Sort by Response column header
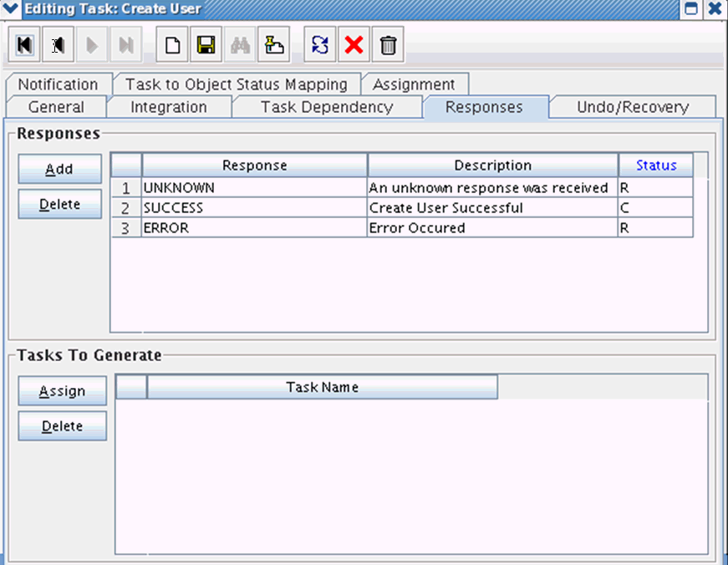This screenshot has width=728, height=565. coord(254,165)
